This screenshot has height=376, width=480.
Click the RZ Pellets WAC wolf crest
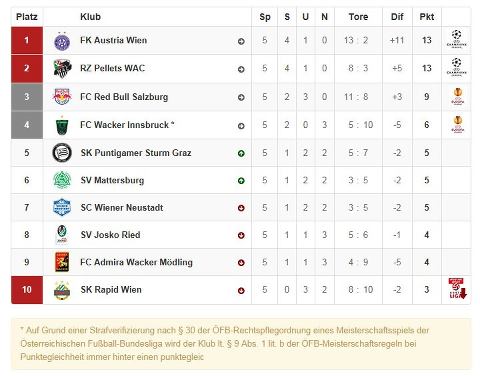point(62,69)
